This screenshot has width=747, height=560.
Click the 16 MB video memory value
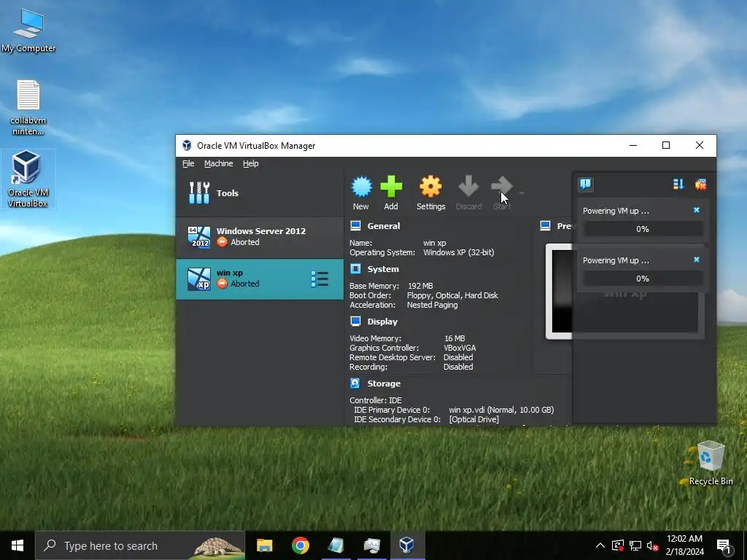(454, 338)
